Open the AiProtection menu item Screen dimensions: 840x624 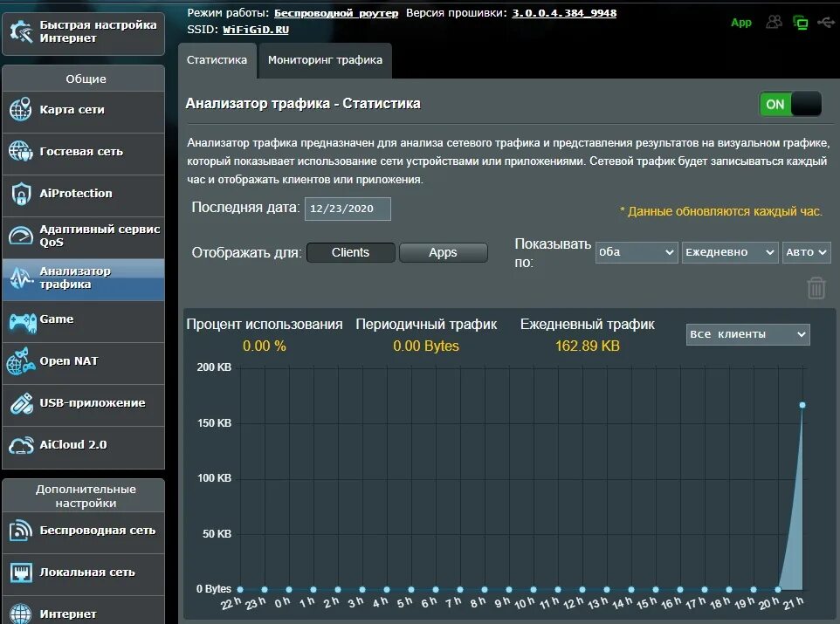point(84,195)
